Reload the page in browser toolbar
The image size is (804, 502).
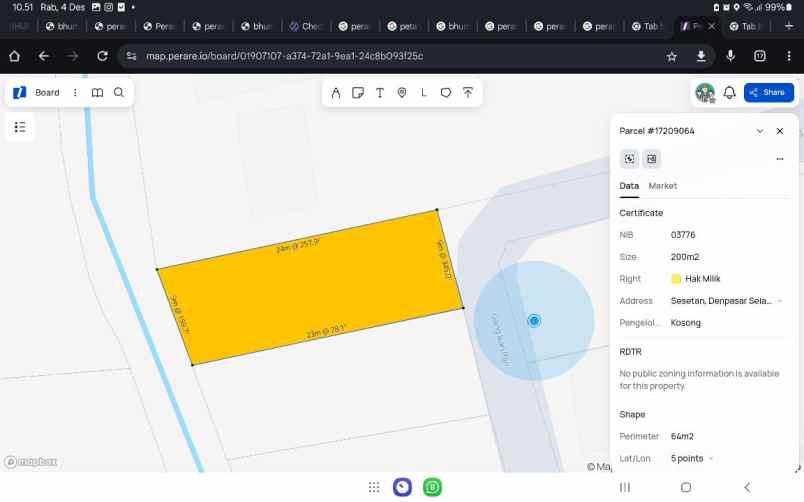point(102,56)
